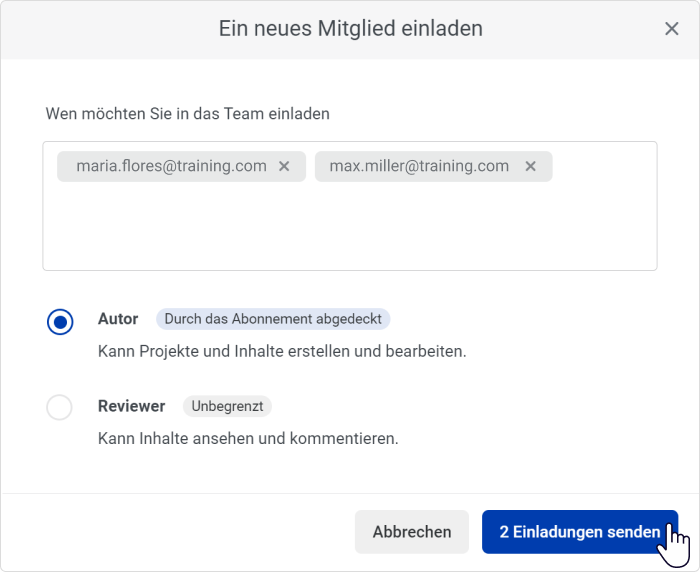Click the bold Autor role label
The image size is (700, 572).
point(118,319)
